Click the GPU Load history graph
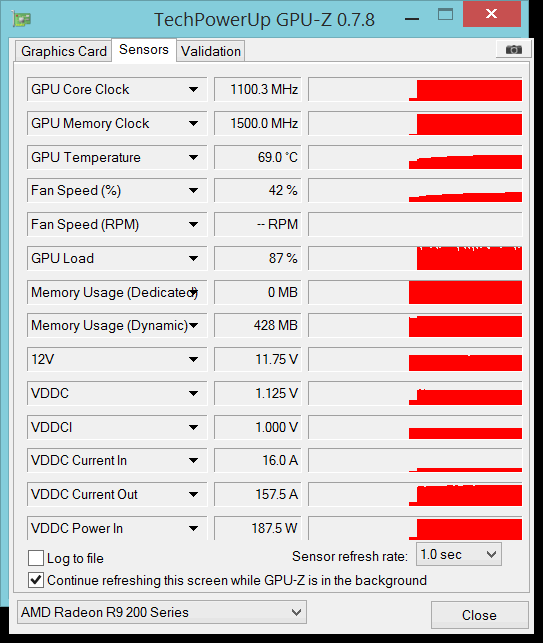 pos(415,258)
